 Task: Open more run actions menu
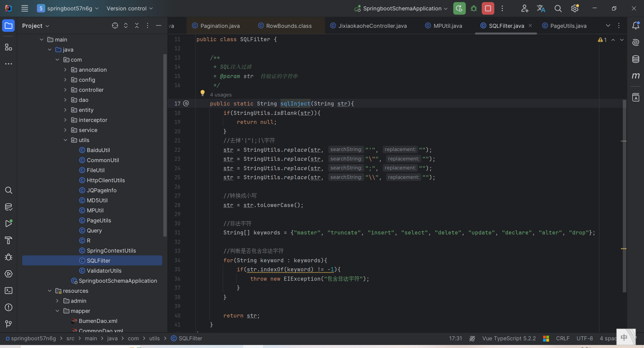click(502, 8)
